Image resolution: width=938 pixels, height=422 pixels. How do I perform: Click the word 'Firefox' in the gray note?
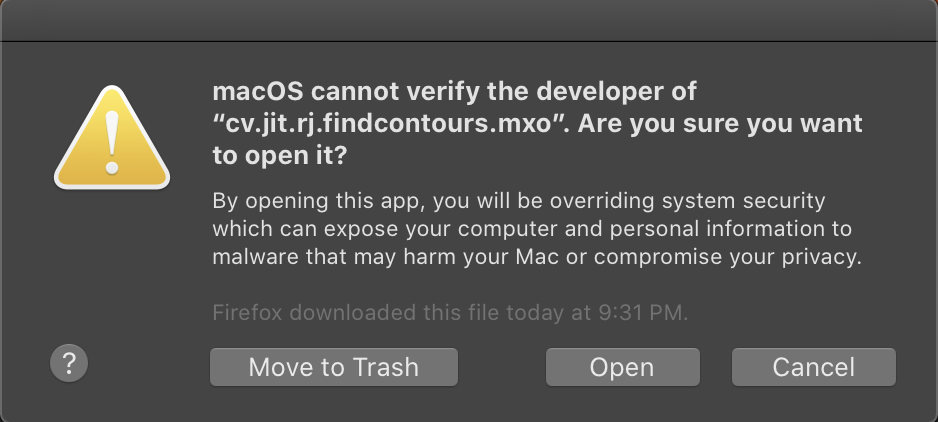[247, 312]
